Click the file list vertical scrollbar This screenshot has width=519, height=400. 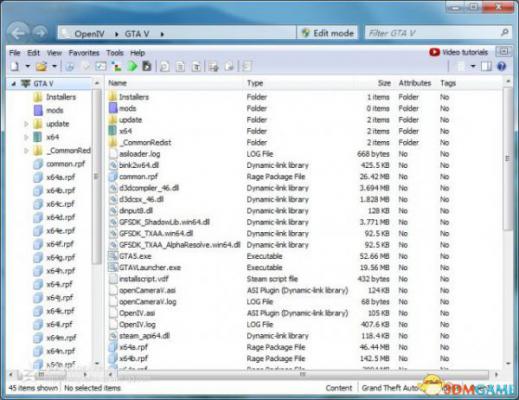[508, 158]
